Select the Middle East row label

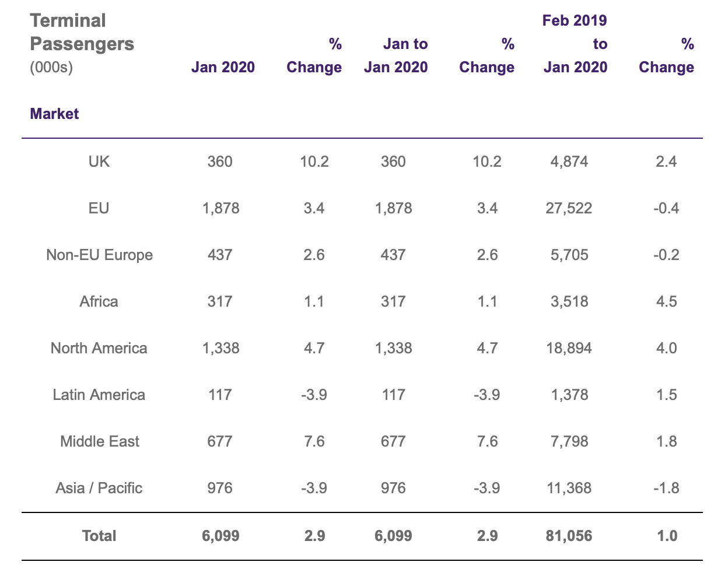click(99, 441)
